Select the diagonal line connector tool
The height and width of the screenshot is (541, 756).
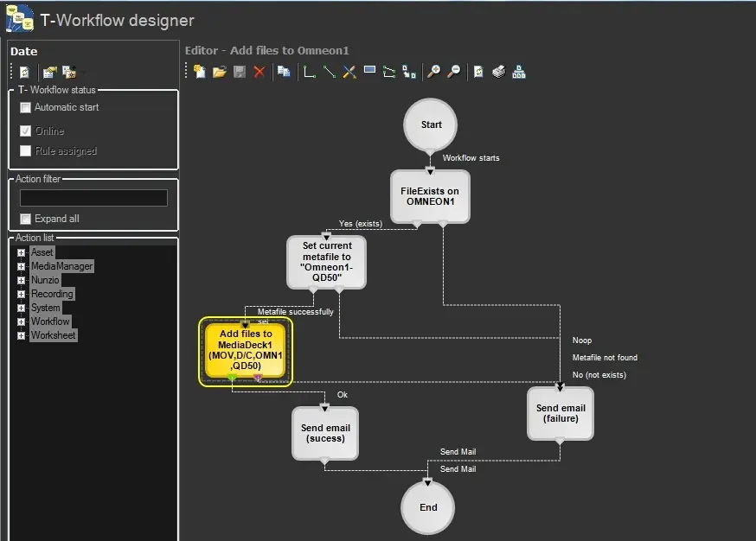[x=329, y=72]
